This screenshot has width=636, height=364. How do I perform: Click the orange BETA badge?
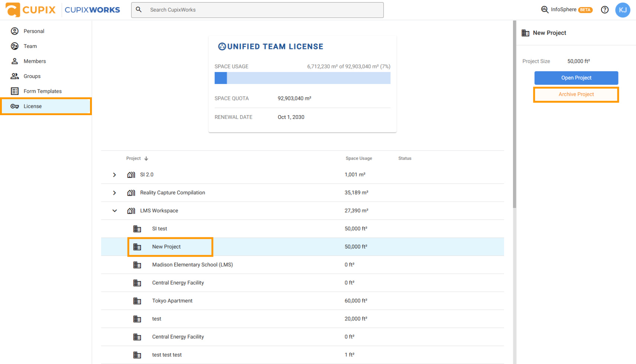pyautogui.click(x=585, y=10)
